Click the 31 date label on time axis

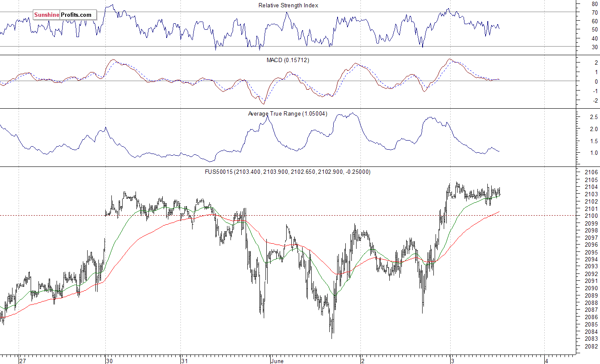click(184, 361)
